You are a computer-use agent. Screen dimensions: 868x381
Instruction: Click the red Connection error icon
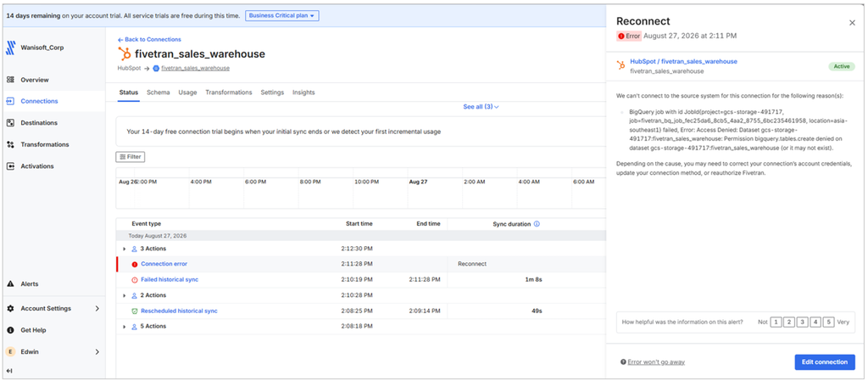135,264
